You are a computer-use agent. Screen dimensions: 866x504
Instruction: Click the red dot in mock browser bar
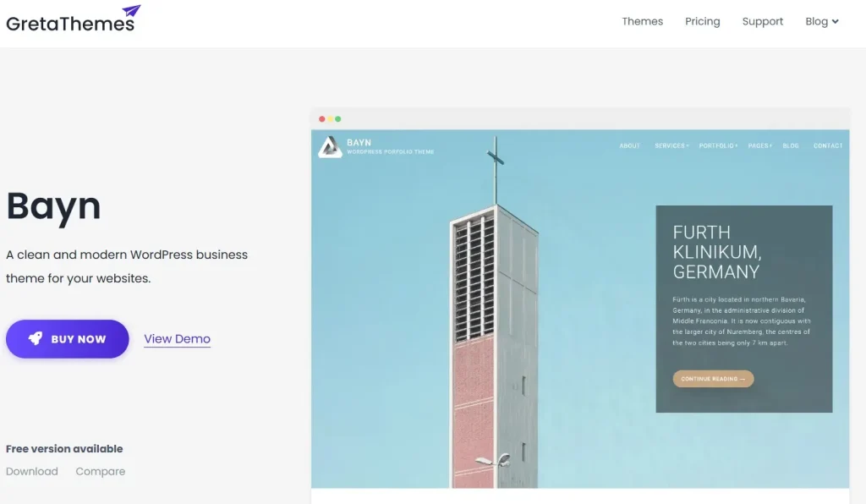point(321,119)
